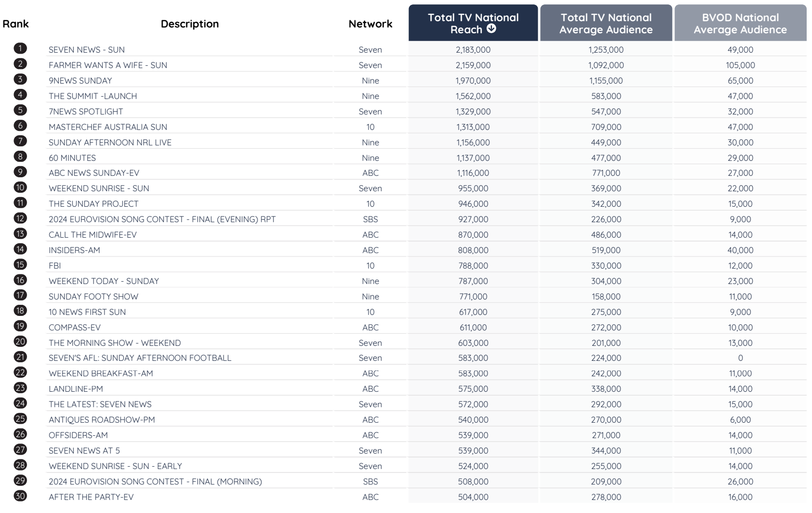
Task: Select the COMPASS-EV title
Action: click(x=75, y=328)
